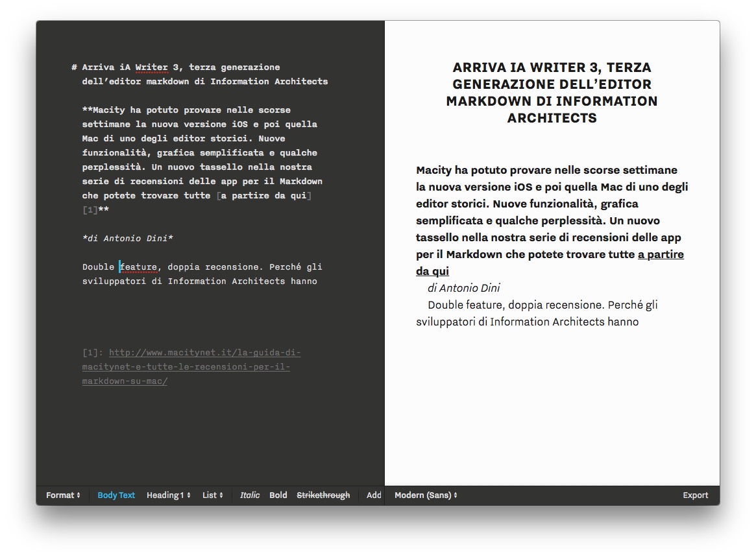Click the underlined word 'Writer' in editor heading
Screen dimensions: 756x557
click(x=151, y=67)
